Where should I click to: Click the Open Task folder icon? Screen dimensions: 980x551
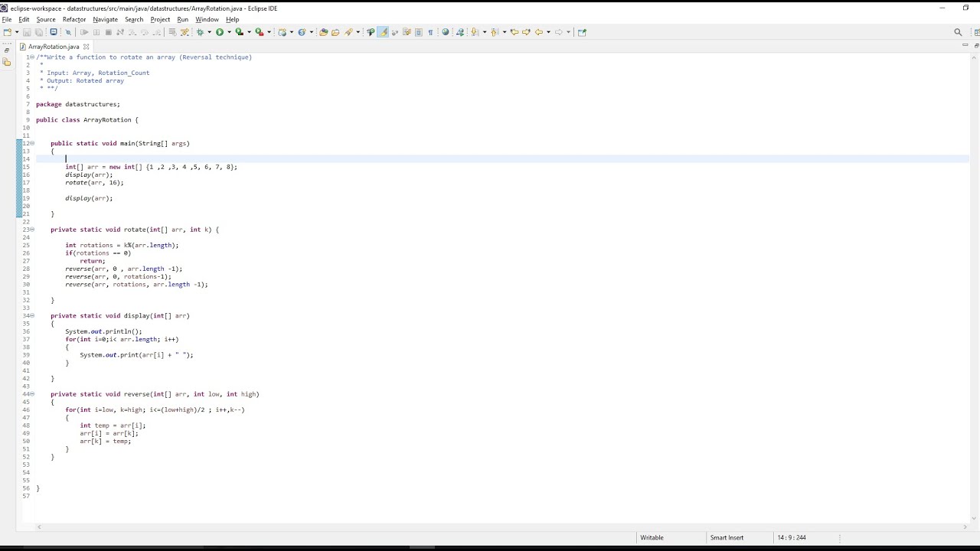click(x=335, y=32)
